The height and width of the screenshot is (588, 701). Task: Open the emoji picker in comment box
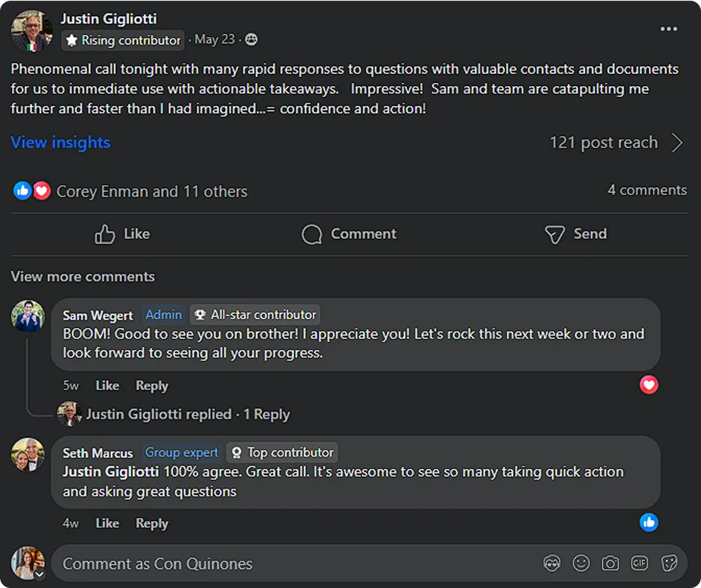pos(580,563)
